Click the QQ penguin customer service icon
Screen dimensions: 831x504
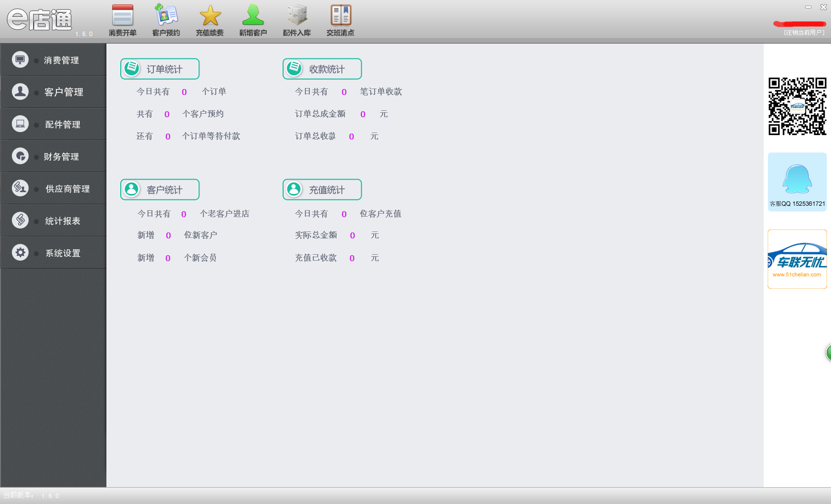pyautogui.click(x=797, y=179)
